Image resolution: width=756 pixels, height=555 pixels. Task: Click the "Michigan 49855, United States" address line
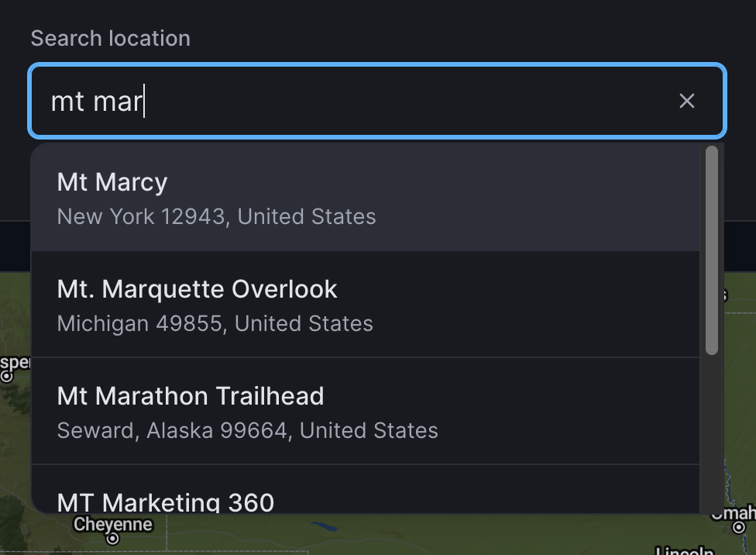(215, 323)
